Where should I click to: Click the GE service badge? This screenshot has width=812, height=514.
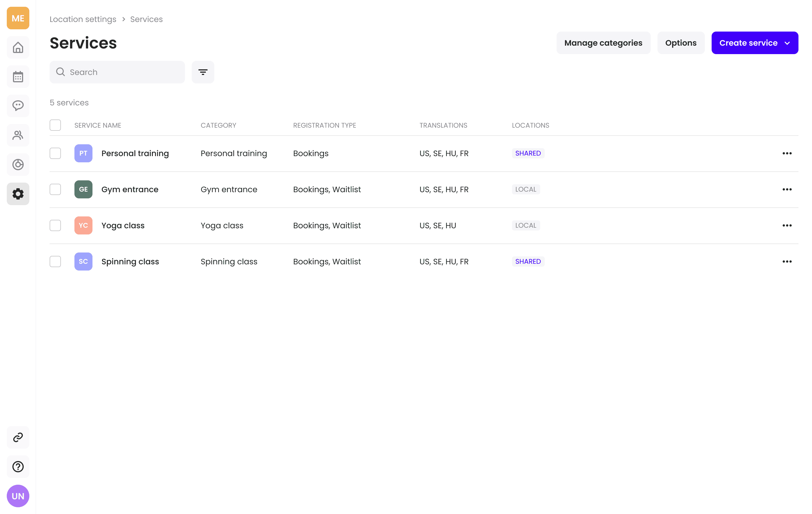83,189
